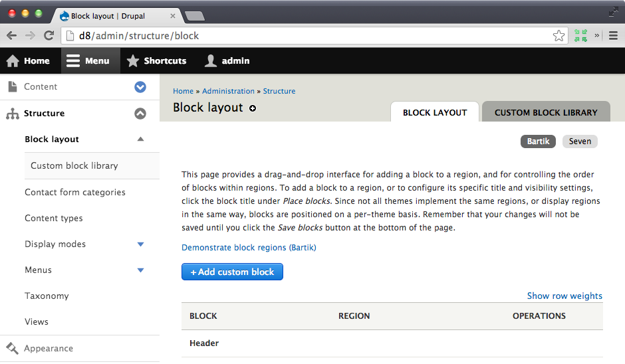Click the BLOCK column header
This screenshot has width=625, height=364.
point(203,316)
